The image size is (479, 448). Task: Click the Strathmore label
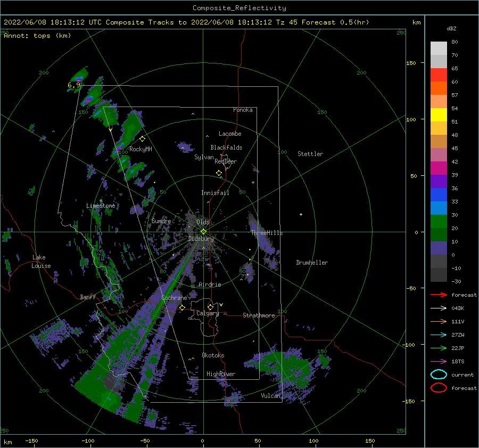click(x=259, y=315)
